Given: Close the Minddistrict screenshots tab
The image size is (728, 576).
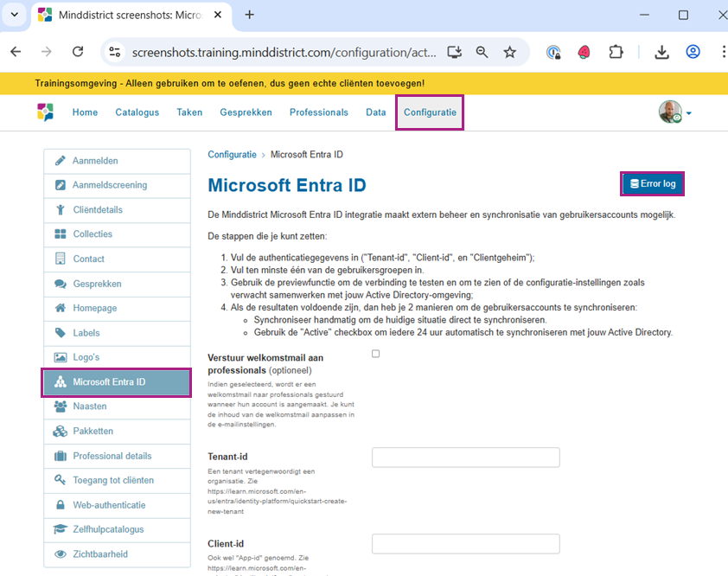Looking at the screenshot, I should click(x=217, y=15).
